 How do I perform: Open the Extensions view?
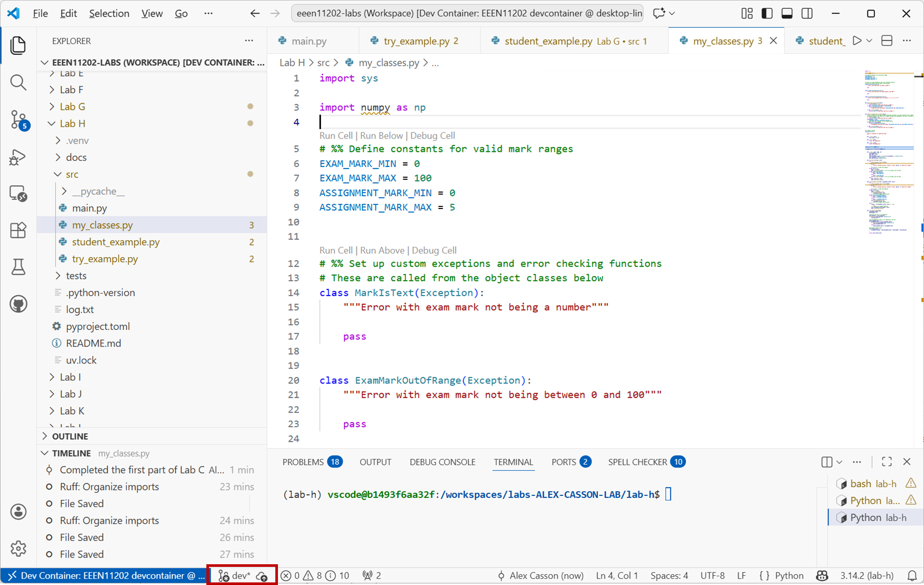click(18, 230)
